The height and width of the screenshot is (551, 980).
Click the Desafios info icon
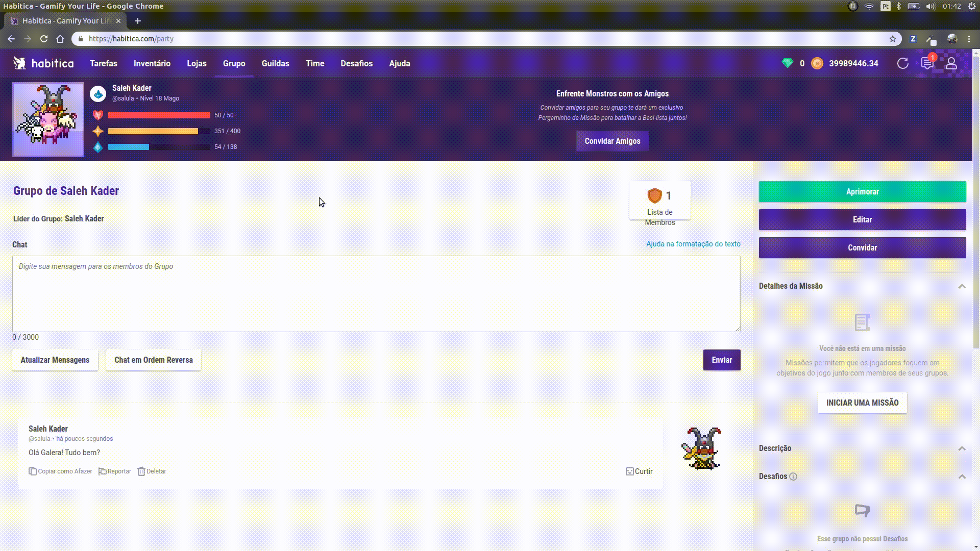point(793,477)
